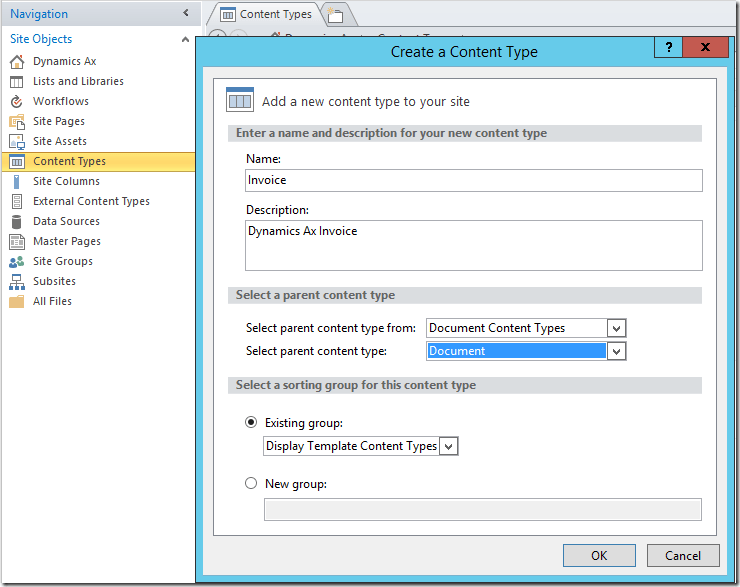Viewport: 740px width, 587px height.
Task: Click the Workflows icon
Action: point(17,101)
